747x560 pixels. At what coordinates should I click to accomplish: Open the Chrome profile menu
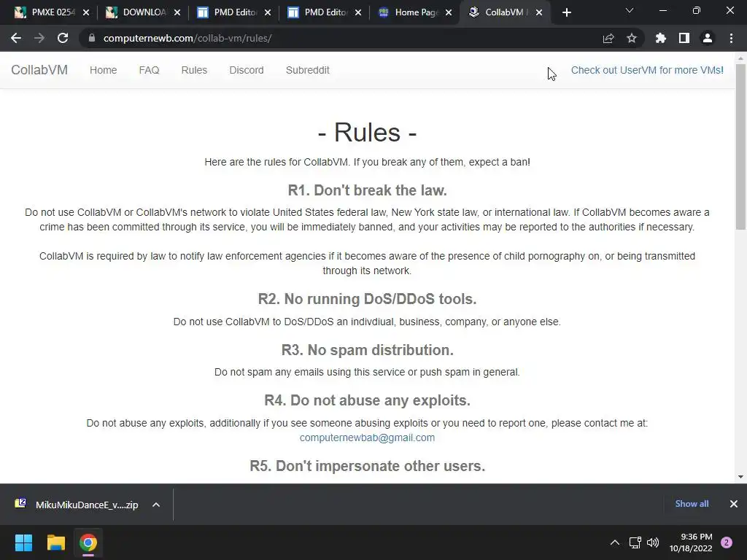click(708, 38)
